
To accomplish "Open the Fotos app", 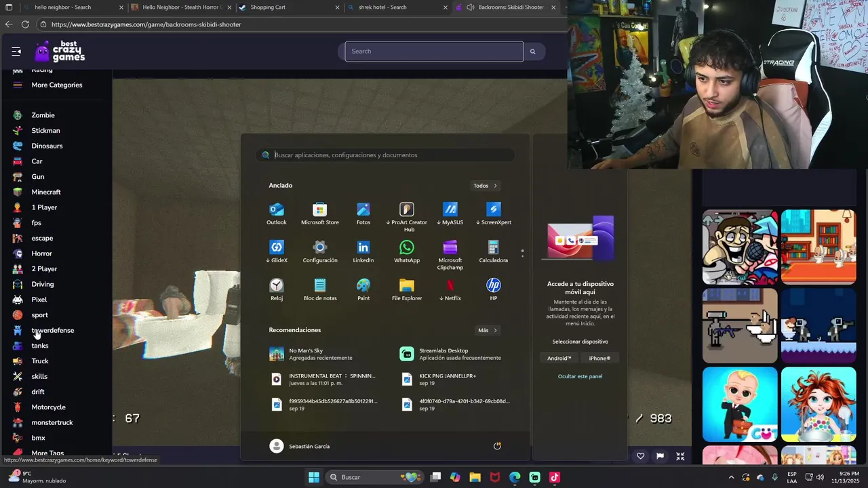I will coord(363,213).
